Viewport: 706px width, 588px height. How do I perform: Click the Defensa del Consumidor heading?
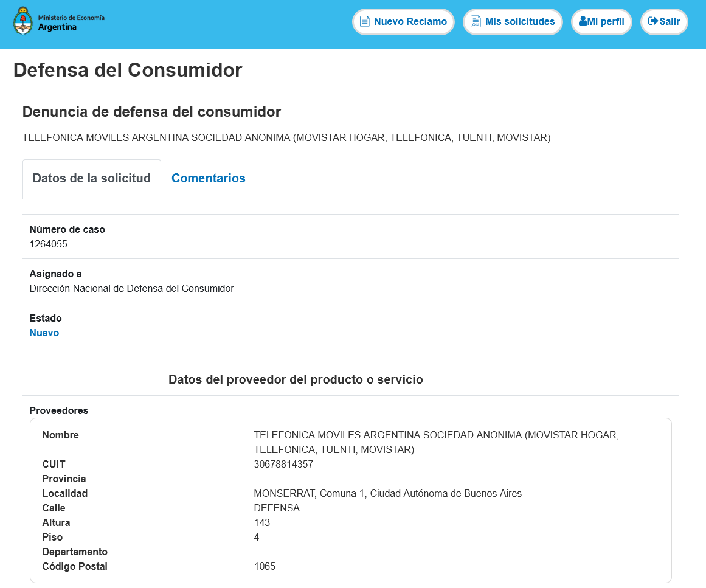pyautogui.click(x=128, y=71)
